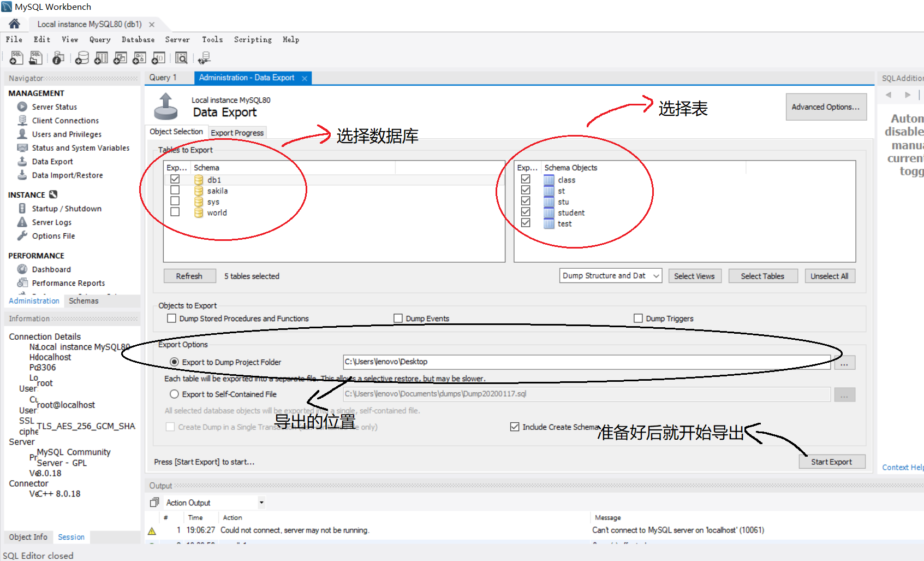Open the search table data tool

[181, 57]
